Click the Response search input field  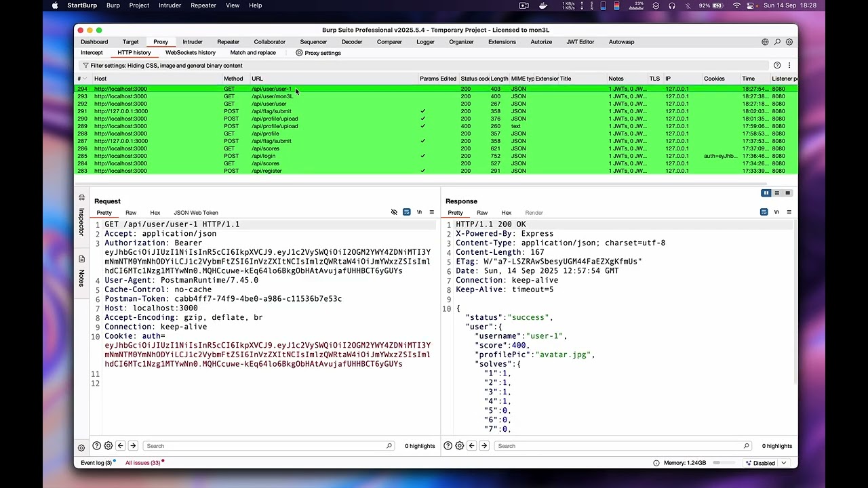point(623,446)
